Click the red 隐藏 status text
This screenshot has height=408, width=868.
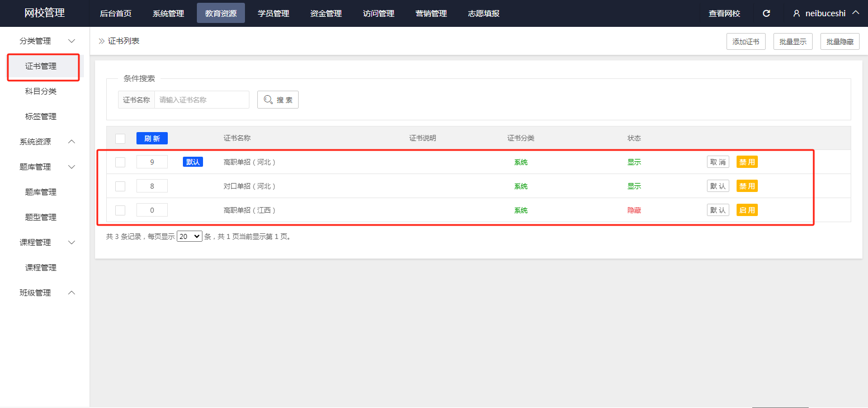click(634, 210)
